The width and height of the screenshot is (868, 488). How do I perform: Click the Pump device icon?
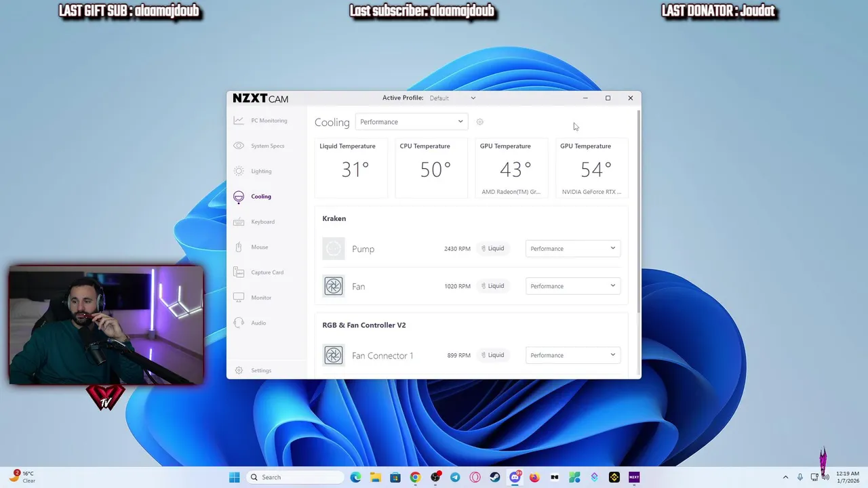[334, 249]
